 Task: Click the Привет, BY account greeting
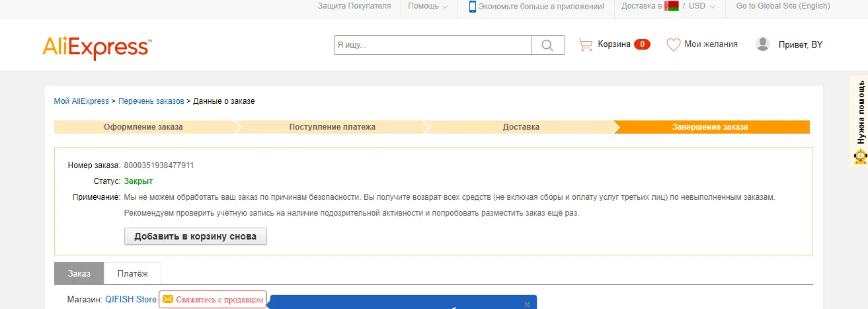pos(801,45)
